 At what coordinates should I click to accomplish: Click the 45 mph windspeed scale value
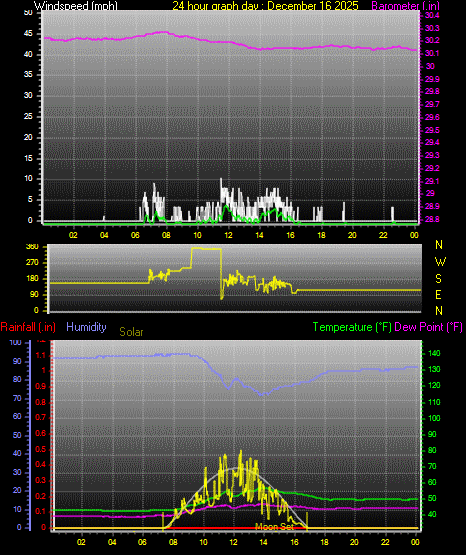(28, 34)
